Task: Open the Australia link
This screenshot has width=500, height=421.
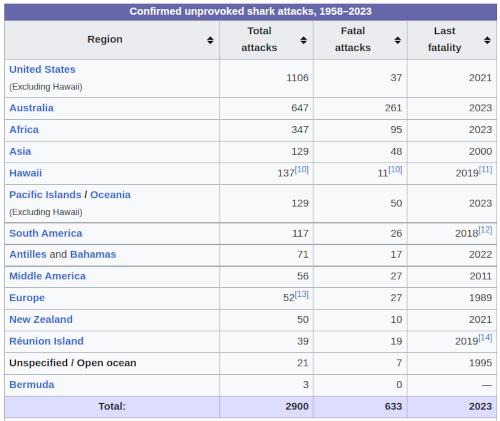Action: point(31,108)
